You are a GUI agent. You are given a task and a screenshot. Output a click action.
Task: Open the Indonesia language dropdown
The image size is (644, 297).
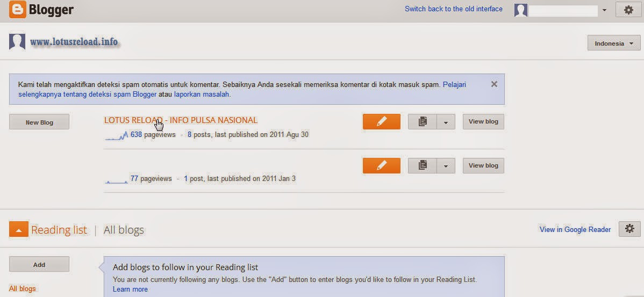613,44
